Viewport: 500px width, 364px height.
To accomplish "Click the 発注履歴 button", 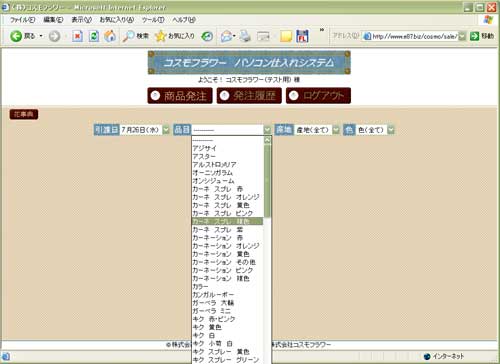I will tap(249, 96).
